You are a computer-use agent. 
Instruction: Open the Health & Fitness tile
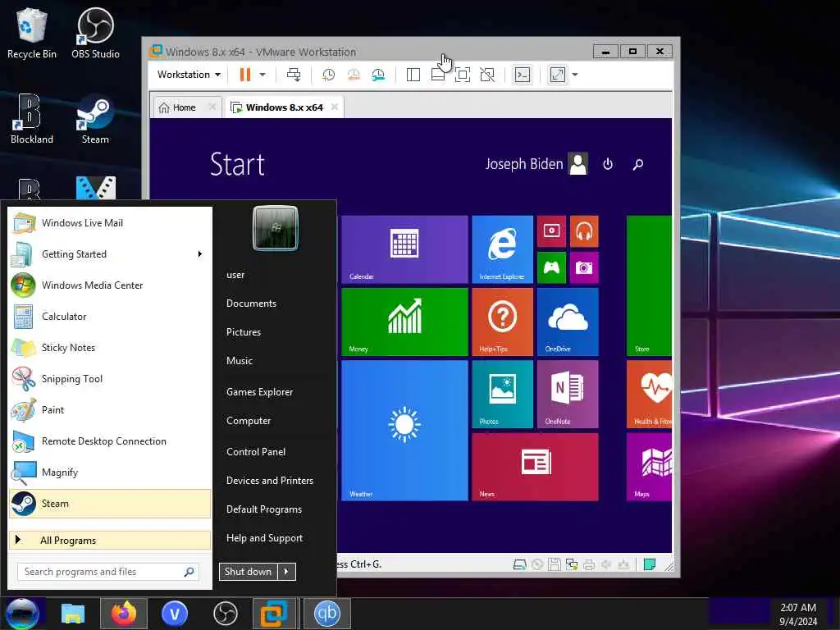tap(649, 394)
